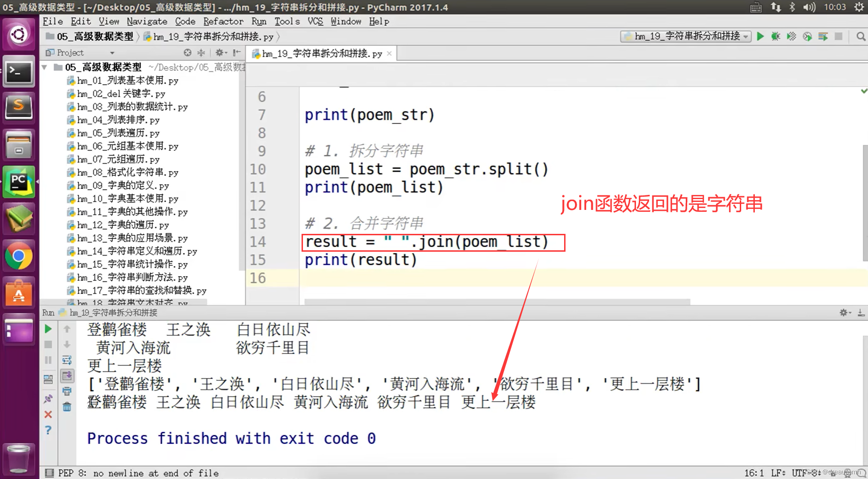Toggle tool window bars icon in status bar
868x479 pixels.
click(x=49, y=473)
